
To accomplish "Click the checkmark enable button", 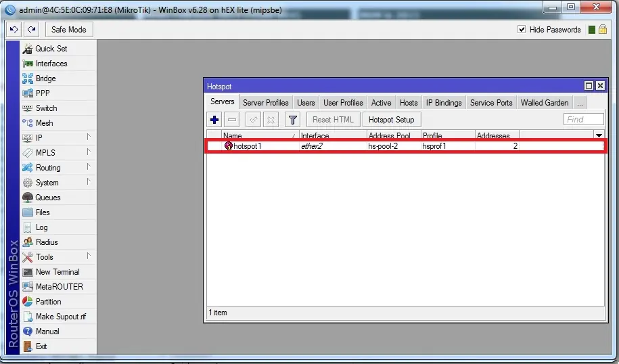I will coord(253,120).
